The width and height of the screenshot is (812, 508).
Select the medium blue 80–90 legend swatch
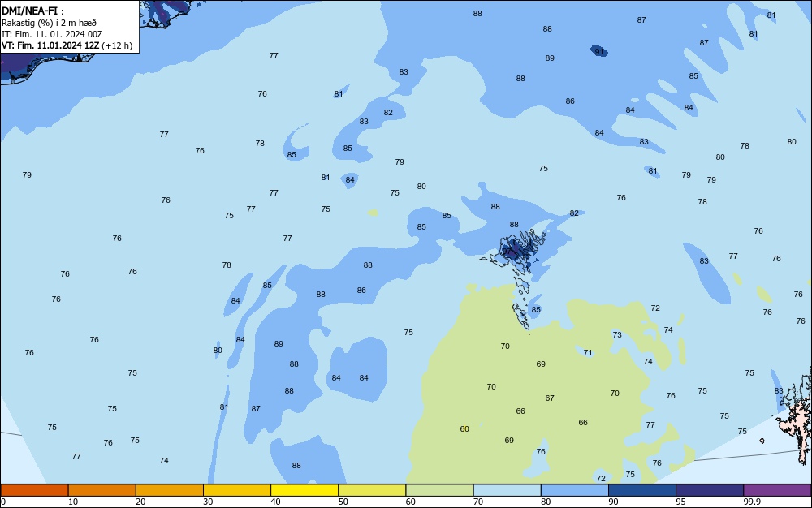(x=575, y=490)
